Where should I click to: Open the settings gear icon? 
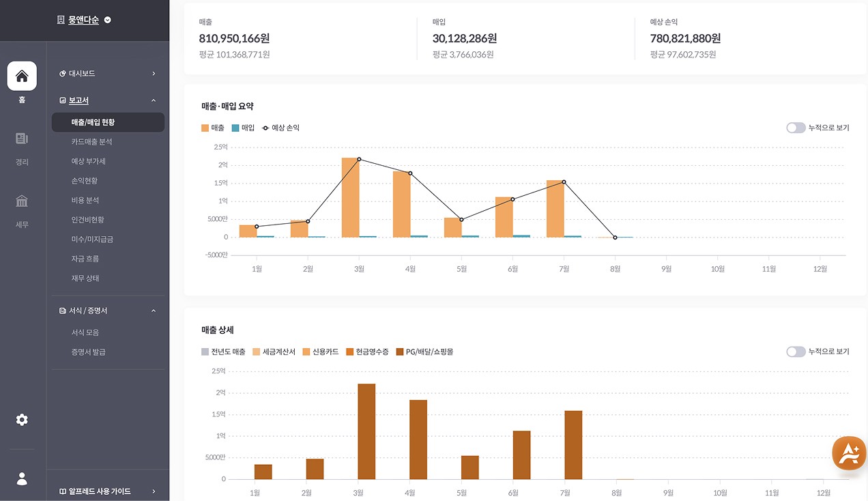tap(21, 420)
